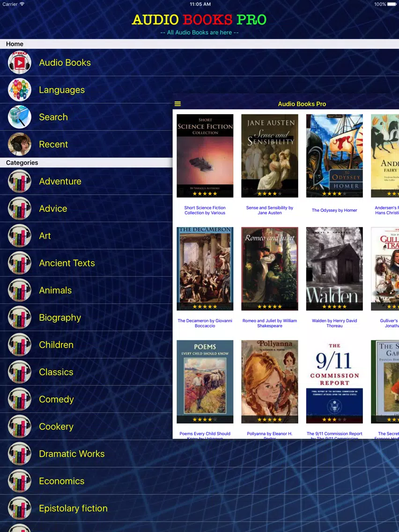The height and width of the screenshot is (532, 399).
Task: Choose the Economics category label
Action: click(x=61, y=481)
